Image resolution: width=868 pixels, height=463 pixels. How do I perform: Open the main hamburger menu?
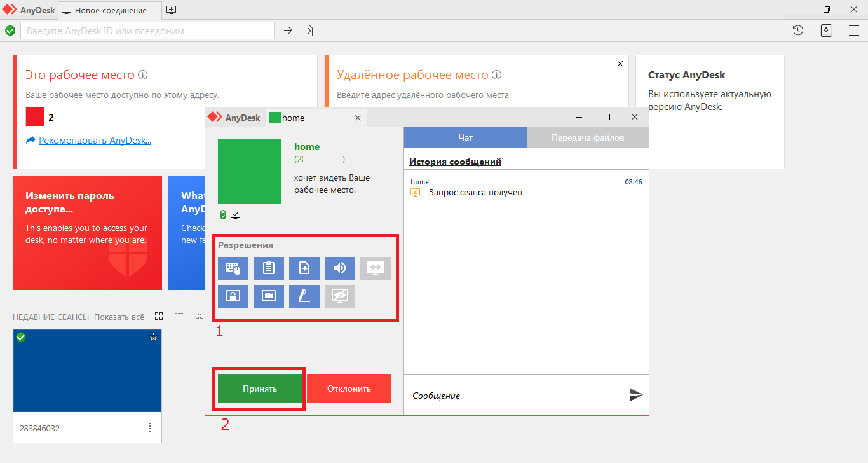tap(854, 31)
